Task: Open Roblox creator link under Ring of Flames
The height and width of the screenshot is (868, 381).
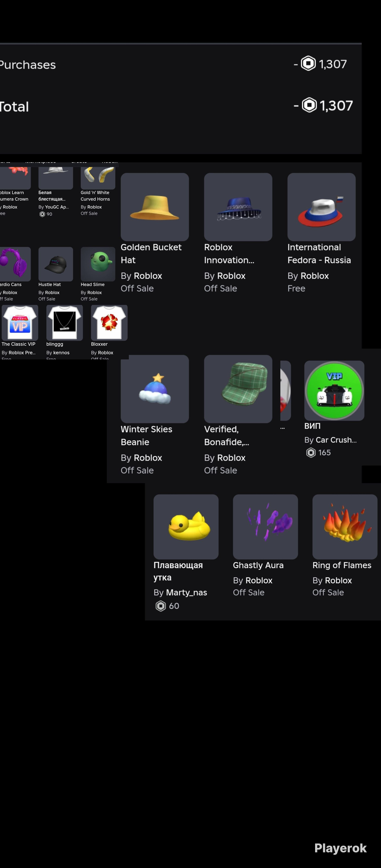Action: coord(338,581)
